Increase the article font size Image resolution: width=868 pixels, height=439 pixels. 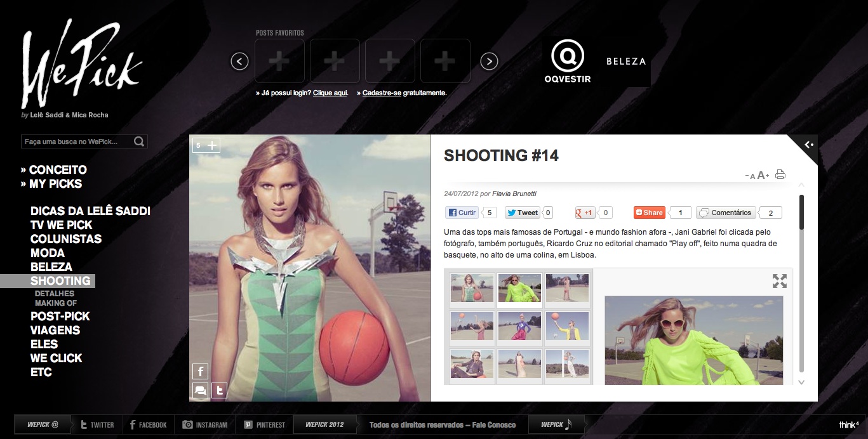tap(763, 175)
